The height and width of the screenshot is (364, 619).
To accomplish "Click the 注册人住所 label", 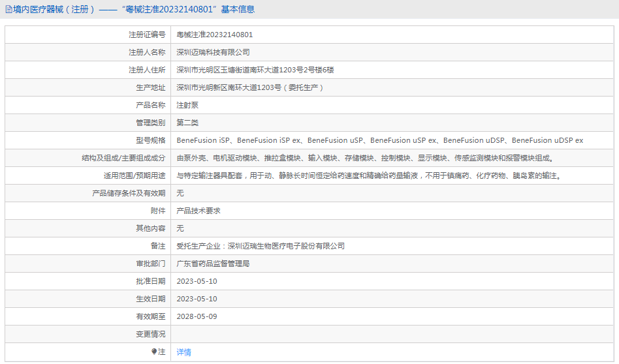I will pos(147,70).
